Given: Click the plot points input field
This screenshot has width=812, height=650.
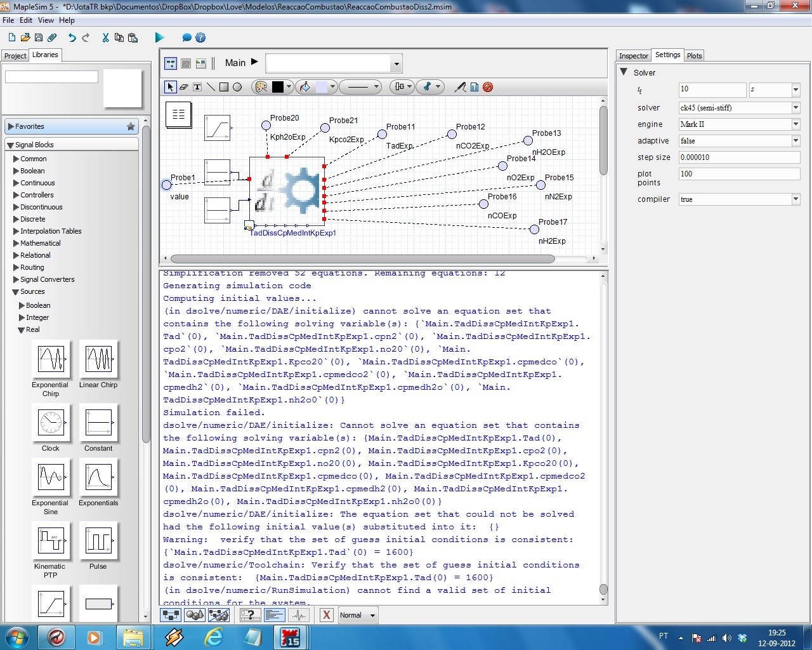Looking at the screenshot, I should point(738,174).
